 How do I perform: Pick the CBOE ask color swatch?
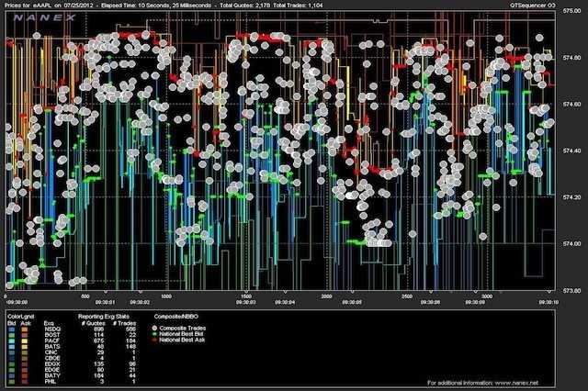pos(25,358)
